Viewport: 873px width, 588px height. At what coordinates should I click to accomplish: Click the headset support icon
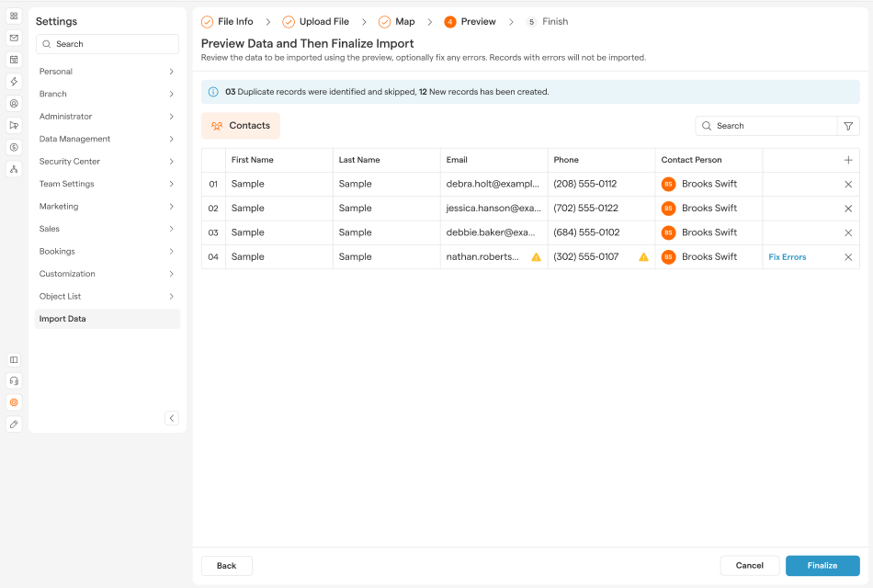[x=14, y=381]
